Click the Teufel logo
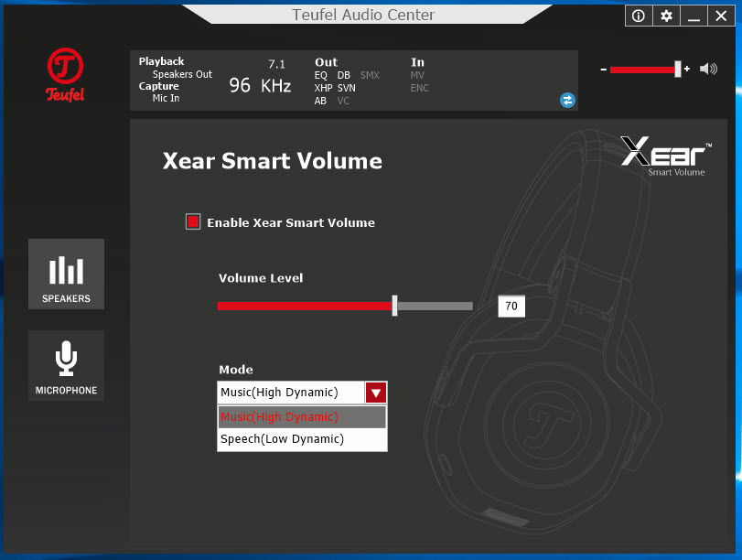Image resolution: width=742 pixels, height=560 pixels. pyautogui.click(x=65, y=75)
